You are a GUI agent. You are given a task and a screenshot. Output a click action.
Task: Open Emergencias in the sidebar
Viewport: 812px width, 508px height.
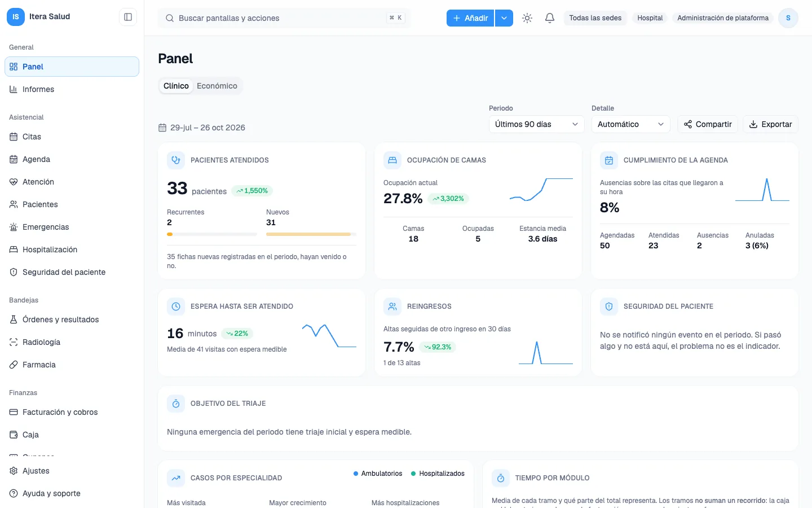click(72, 227)
